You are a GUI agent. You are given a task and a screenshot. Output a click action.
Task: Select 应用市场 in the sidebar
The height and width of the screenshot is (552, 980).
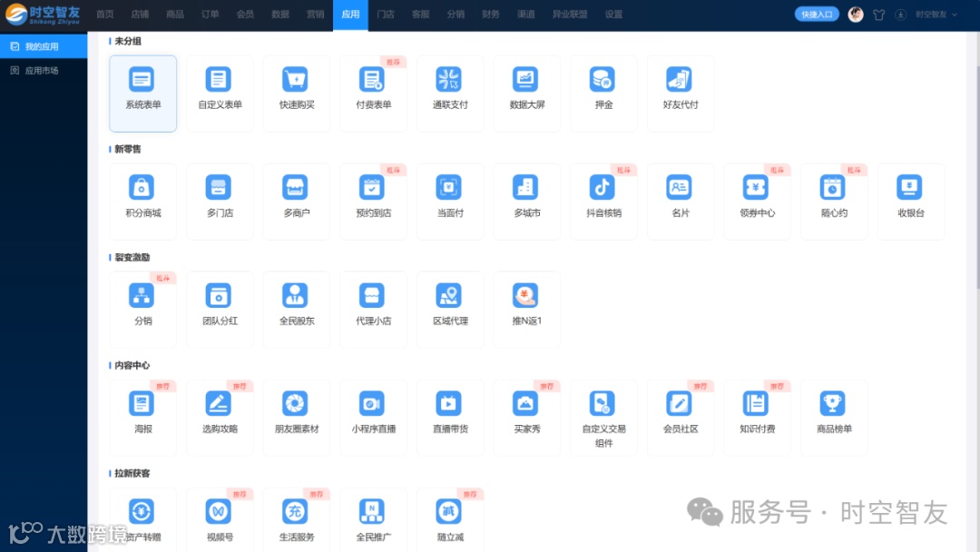click(44, 71)
